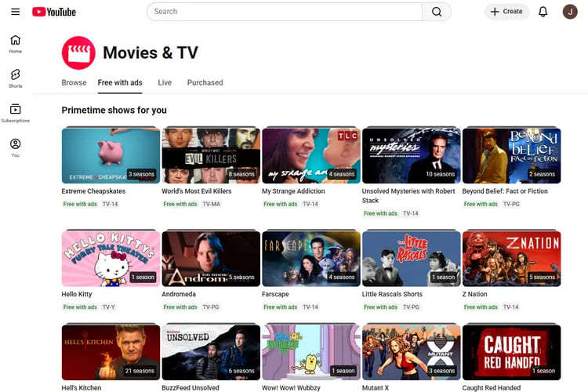Open Unsolved Mysteries thumbnail
588x392 pixels.
click(411, 156)
